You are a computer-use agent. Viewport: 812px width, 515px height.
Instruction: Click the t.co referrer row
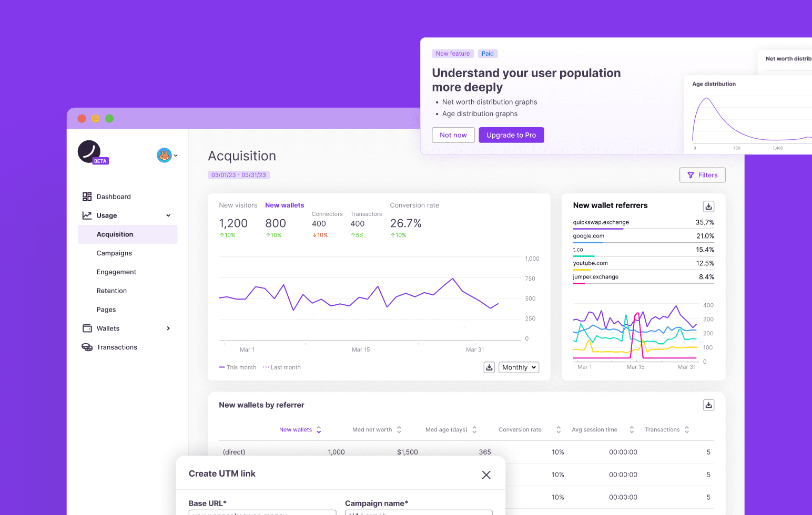point(643,251)
